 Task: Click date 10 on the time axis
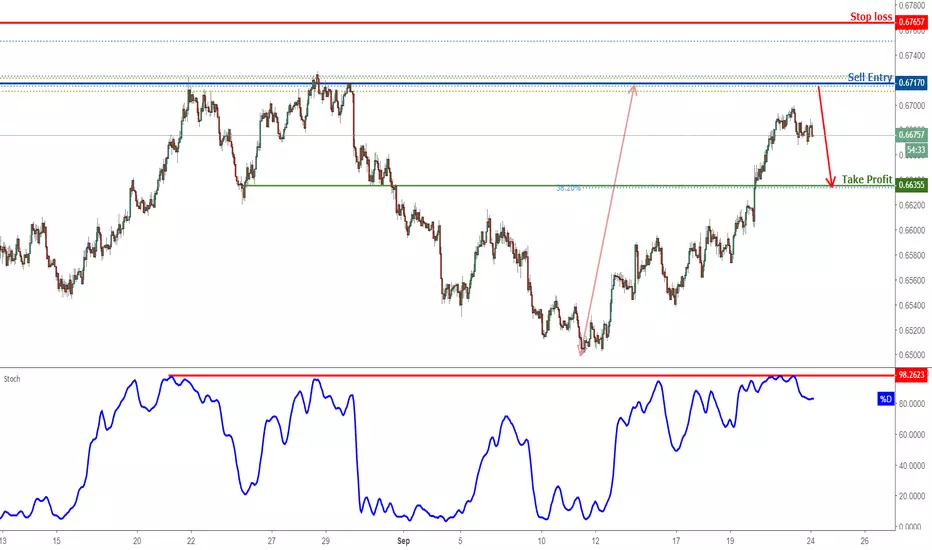541,541
